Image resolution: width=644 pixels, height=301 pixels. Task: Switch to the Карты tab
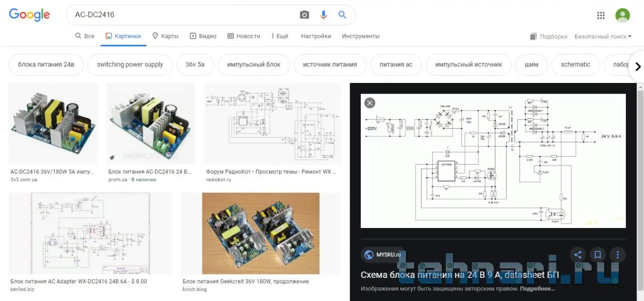click(x=166, y=36)
